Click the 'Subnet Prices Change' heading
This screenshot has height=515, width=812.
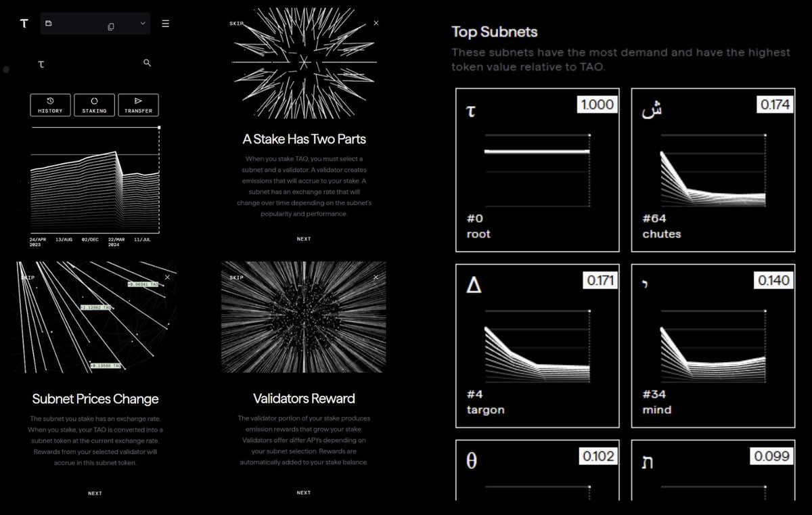[95, 399]
